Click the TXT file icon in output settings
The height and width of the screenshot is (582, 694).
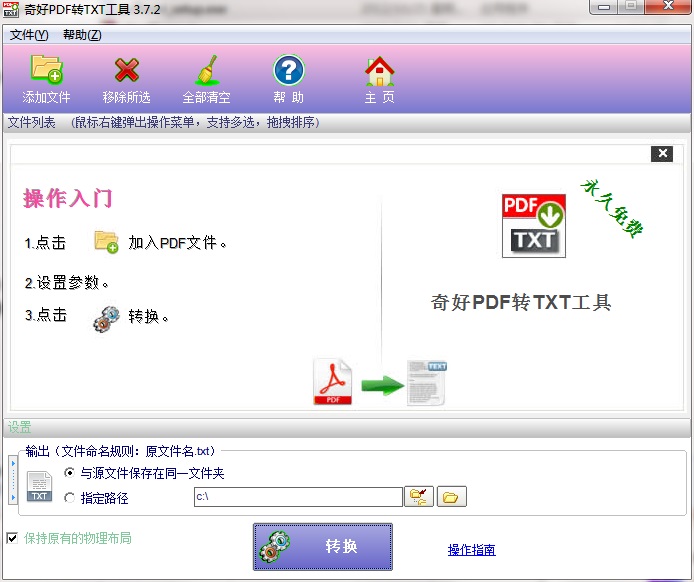(x=39, y=486)
